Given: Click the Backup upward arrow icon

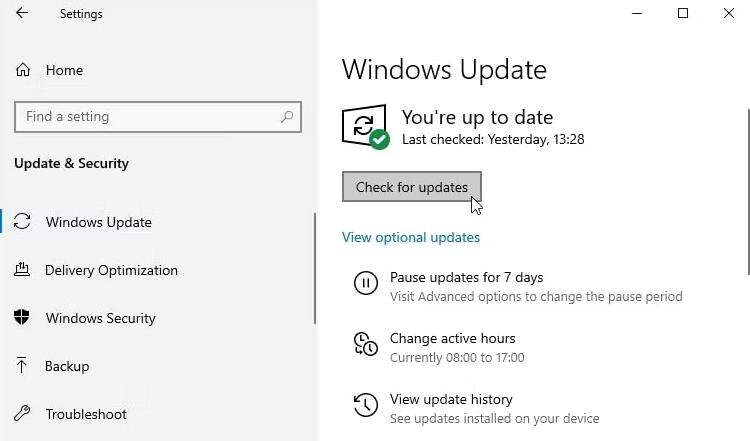Looking at the screenshot, I should coord(21,365).
